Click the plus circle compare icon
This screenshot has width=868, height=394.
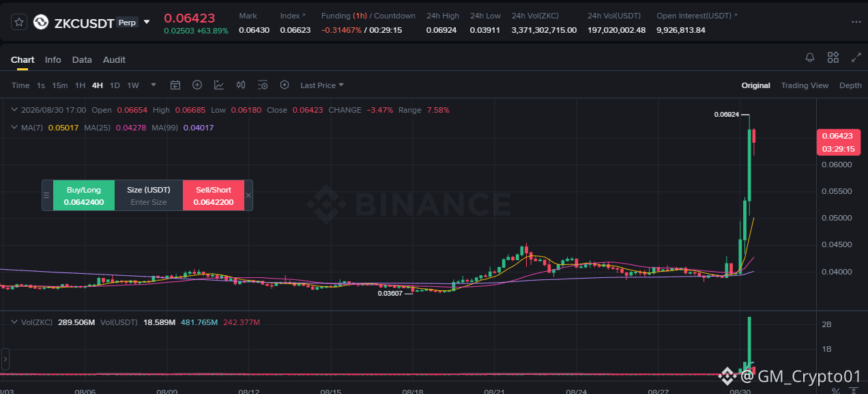(197, 85)
